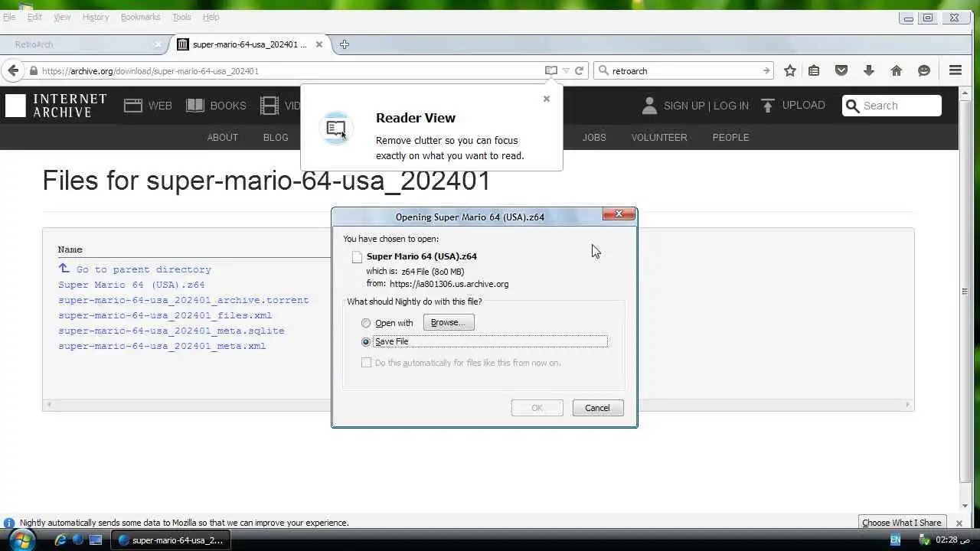980x551 pixels.
Task: Click the file list horizontal scrollbar
Action: (x=478, y=404)
